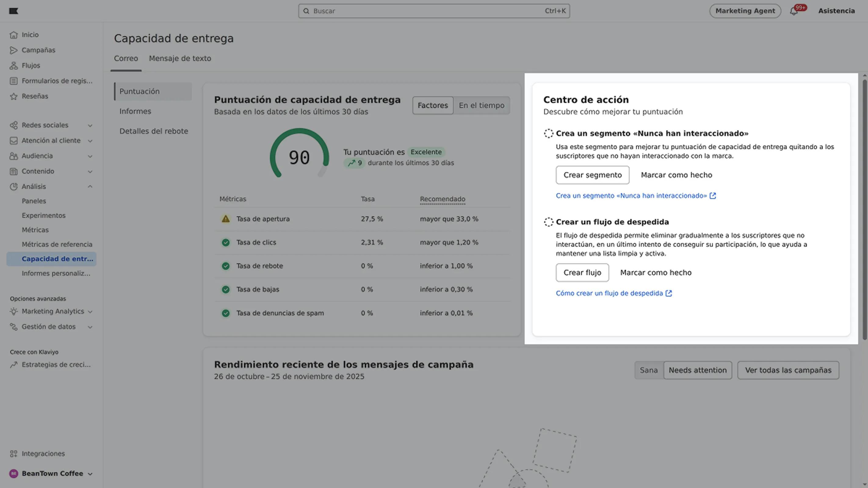Switch campaign filter to Needs attention
Screen dimensions: 868x488
click(697, 370)
